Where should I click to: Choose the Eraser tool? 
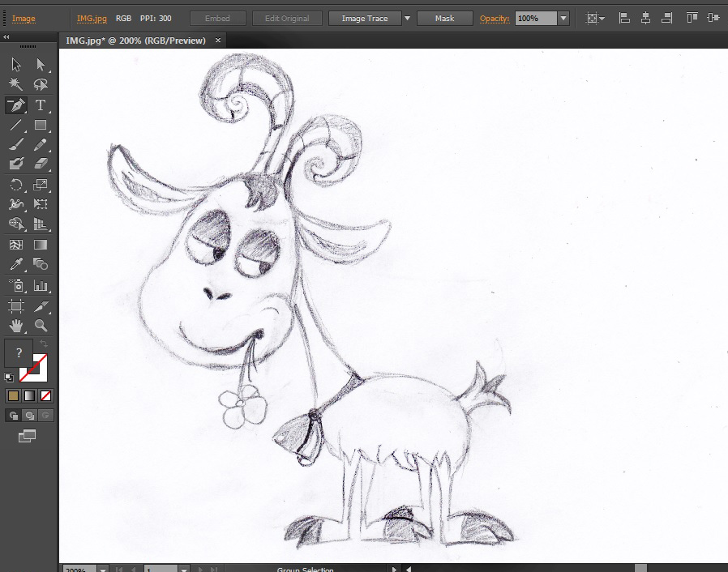41,164
